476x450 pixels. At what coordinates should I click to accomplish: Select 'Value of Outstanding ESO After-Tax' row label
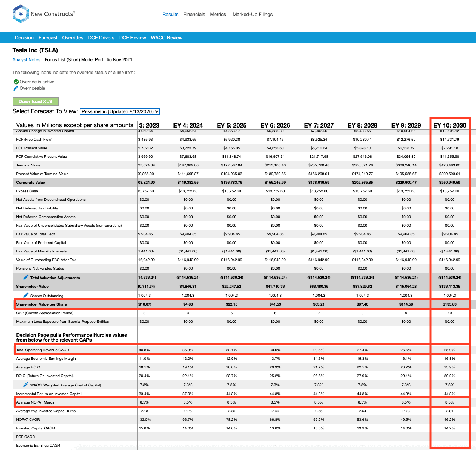pyautogui.click(x=46, y=260)
